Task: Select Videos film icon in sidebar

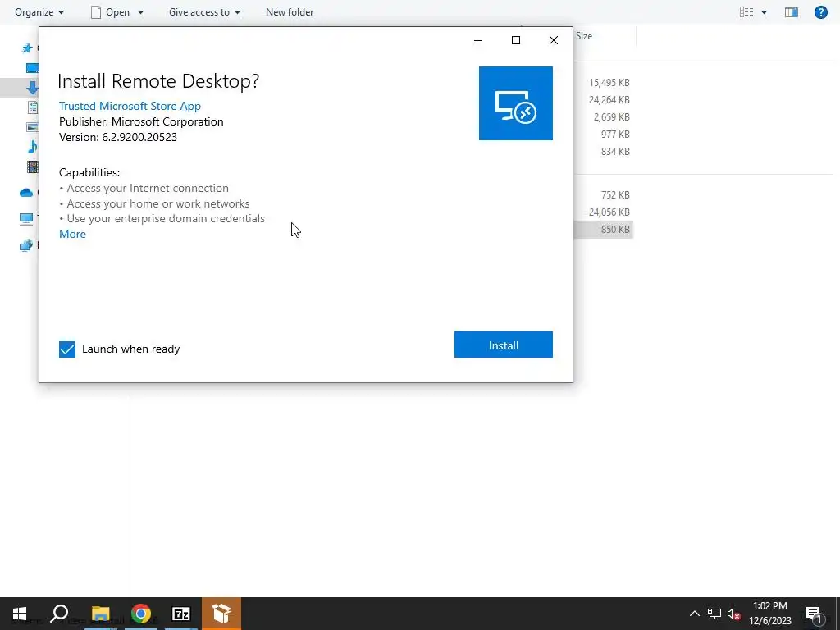Action: pyautogui.click(x=32, y=167)
